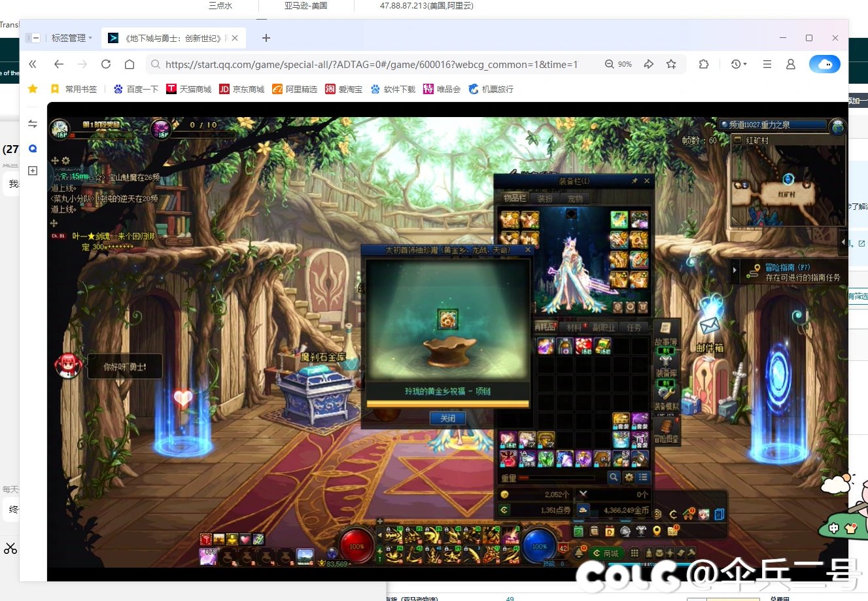
Task: Expand the 冒险指南 guide panel arrow
Action: (x=735, y=270)
